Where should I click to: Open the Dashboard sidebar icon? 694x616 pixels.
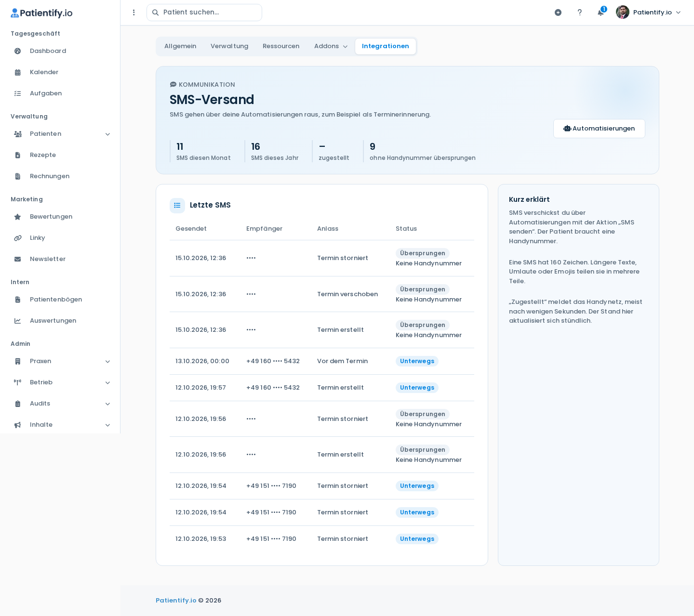coord(18,51)
